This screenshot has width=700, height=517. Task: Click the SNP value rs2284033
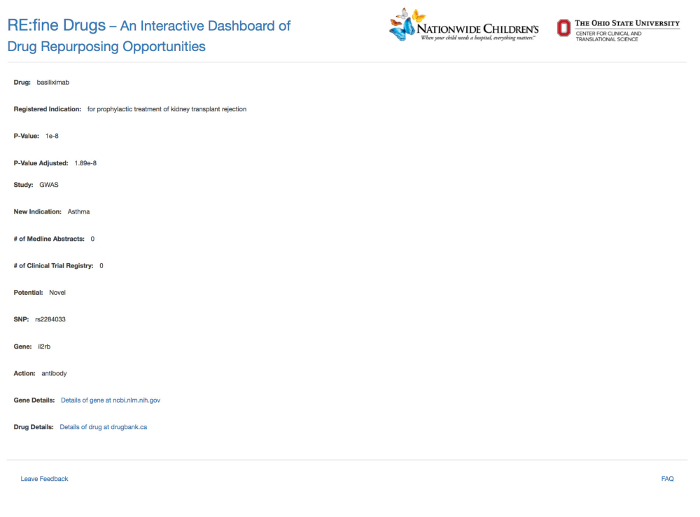[50, 320]
